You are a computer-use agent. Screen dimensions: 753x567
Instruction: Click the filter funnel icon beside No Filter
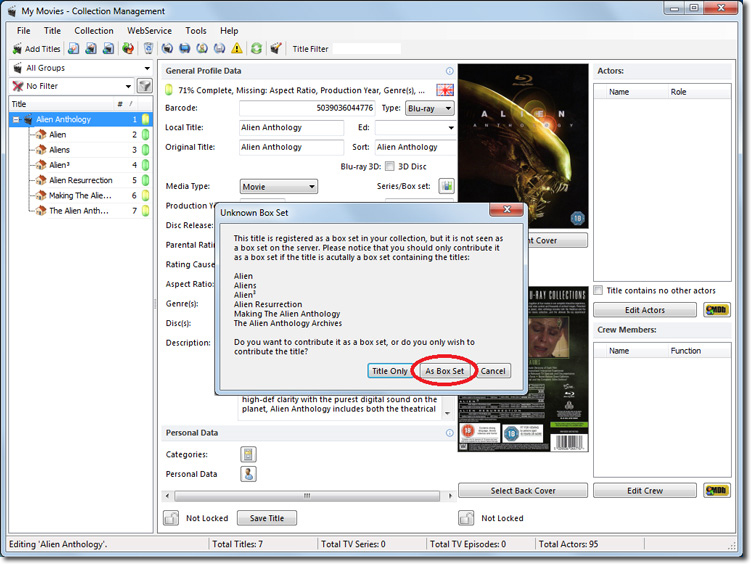(145, 87)
